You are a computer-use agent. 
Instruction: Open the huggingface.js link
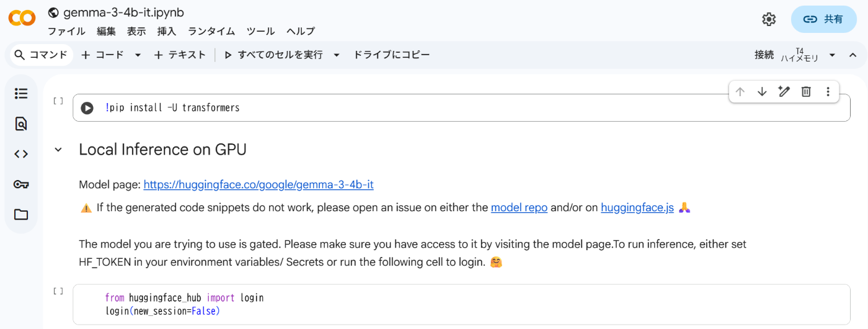tap(637, 207)
